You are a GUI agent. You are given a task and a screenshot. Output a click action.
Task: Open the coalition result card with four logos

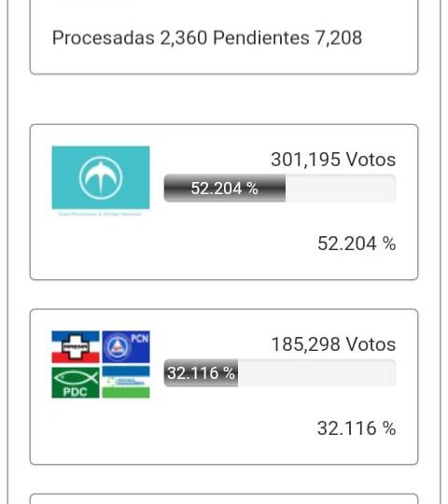[224, 386]
